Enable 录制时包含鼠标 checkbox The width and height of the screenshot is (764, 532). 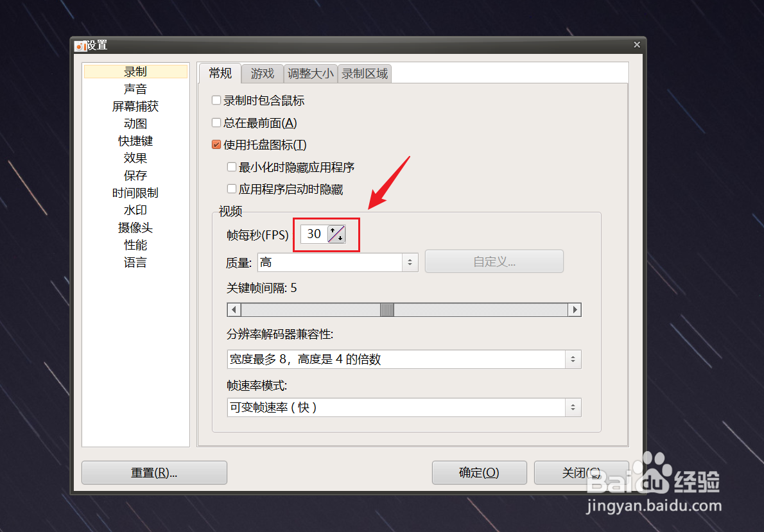coord(216,100)
